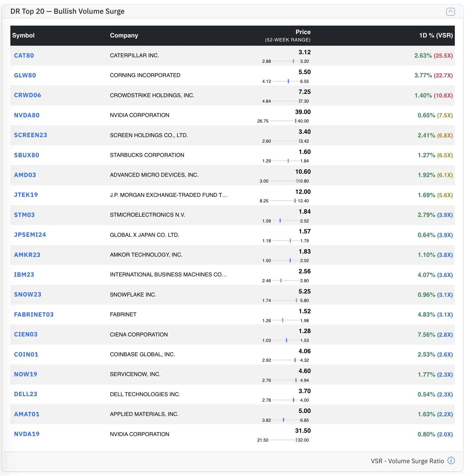Select SCREEN HOLDINGS CO., LTD. company name
The width and height of the screenshot is (467, 476).
click(x=149, y=135)
